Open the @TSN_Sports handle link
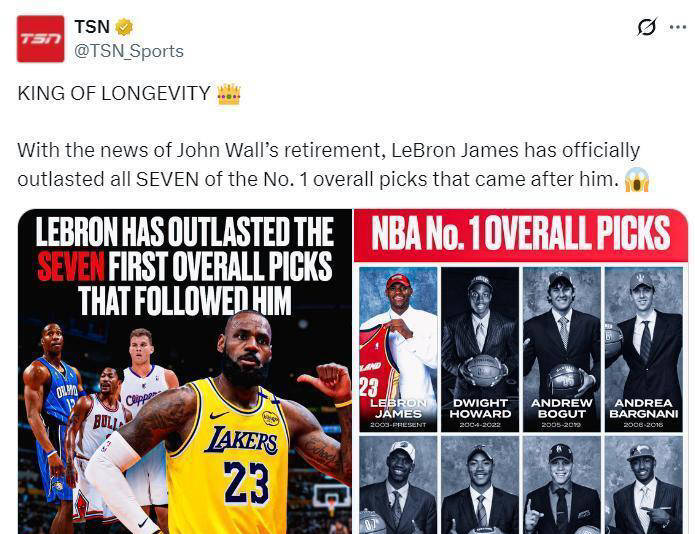 click(129, 51)
